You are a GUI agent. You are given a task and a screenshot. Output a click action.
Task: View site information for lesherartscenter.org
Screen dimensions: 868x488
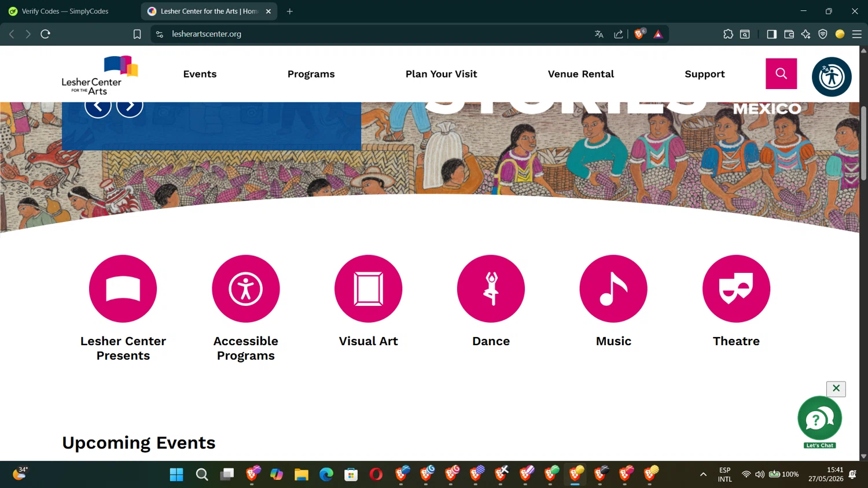(160, 34)
